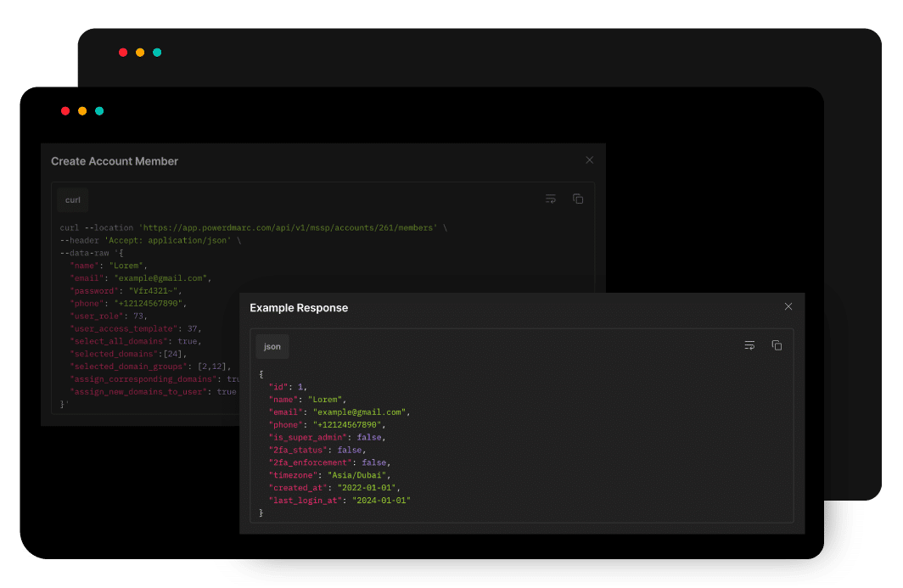Click the "last_login_at" line in response
Screen dimensions: 903x588
coord(339,501)
